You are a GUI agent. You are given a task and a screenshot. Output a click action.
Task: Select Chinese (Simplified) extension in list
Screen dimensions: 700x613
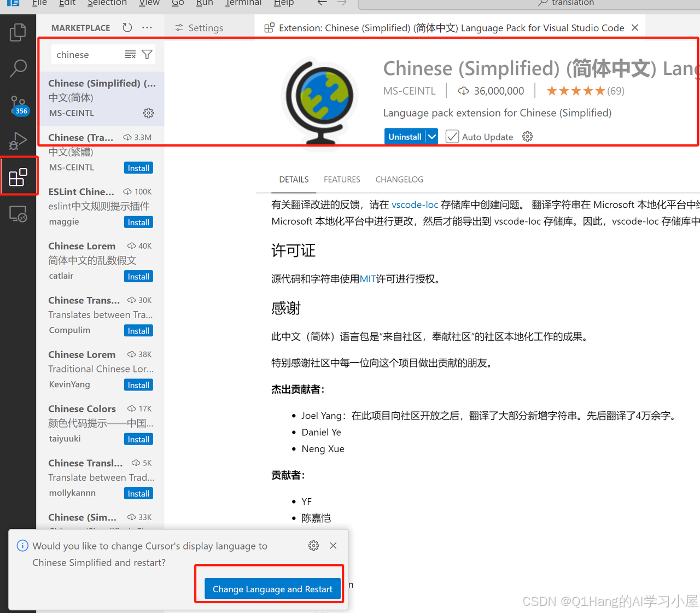[101, 98]
